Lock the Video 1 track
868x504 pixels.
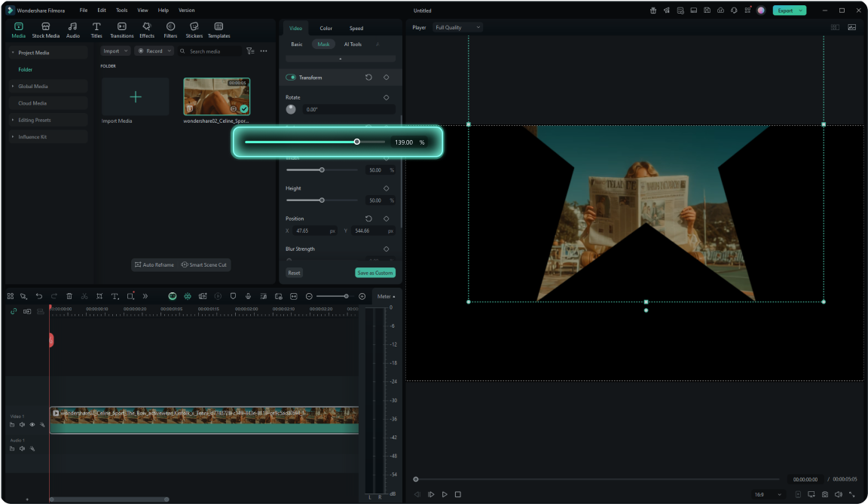[11, 425]
